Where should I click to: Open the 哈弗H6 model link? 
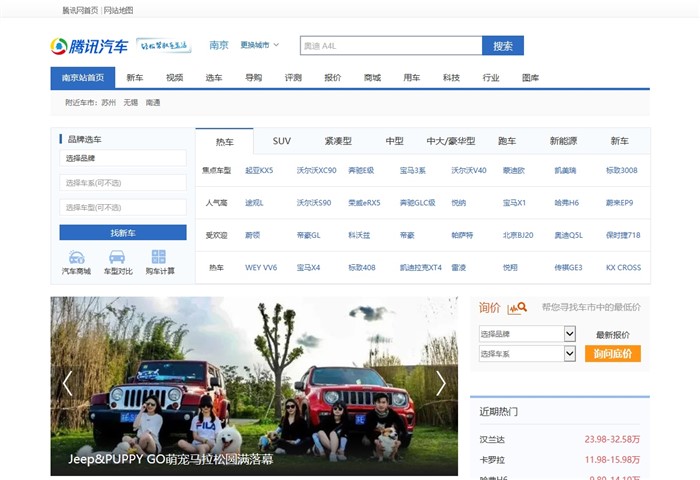(x=567, y=203)
